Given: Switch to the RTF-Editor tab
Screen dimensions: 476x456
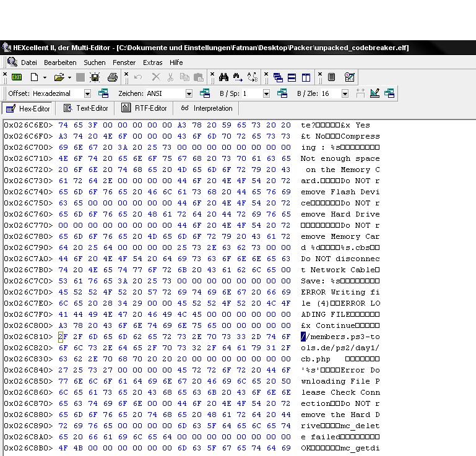Looking at the screenshot, I should (144, 108).
